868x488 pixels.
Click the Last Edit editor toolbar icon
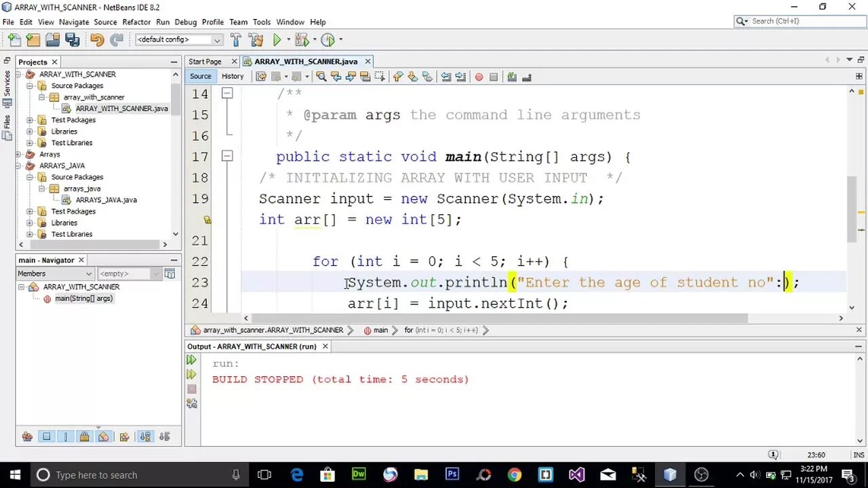click(x=261, y=77)
